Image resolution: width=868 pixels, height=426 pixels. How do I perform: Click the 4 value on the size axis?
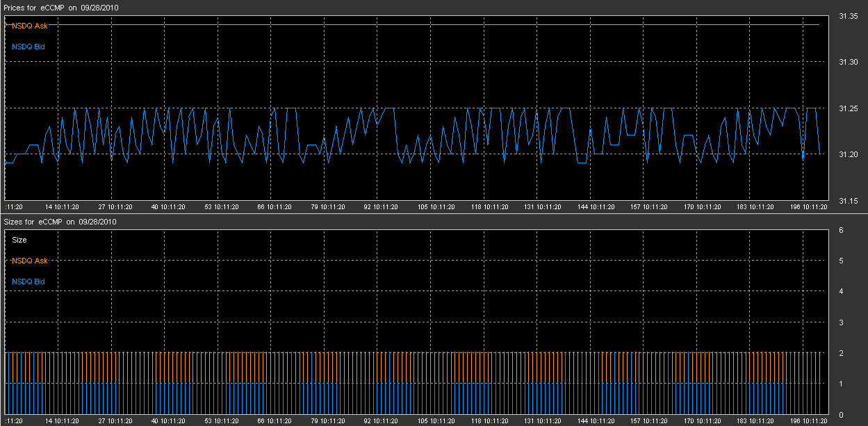click(x=841, y=291)
